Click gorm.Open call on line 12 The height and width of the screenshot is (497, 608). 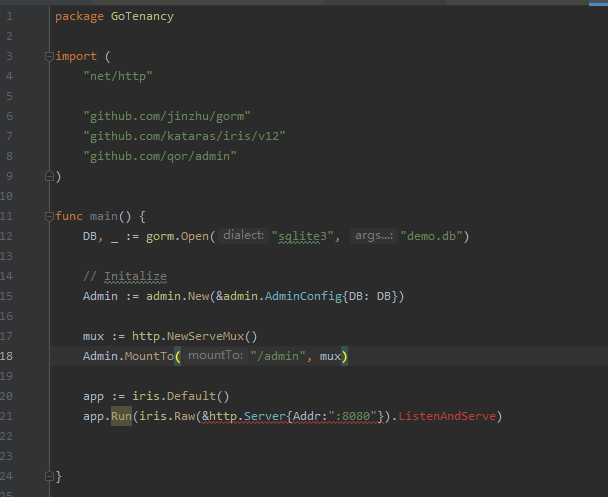coord(177,236)
